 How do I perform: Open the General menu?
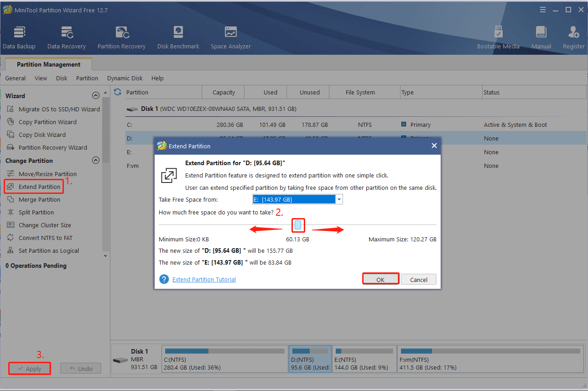(16, 78)
